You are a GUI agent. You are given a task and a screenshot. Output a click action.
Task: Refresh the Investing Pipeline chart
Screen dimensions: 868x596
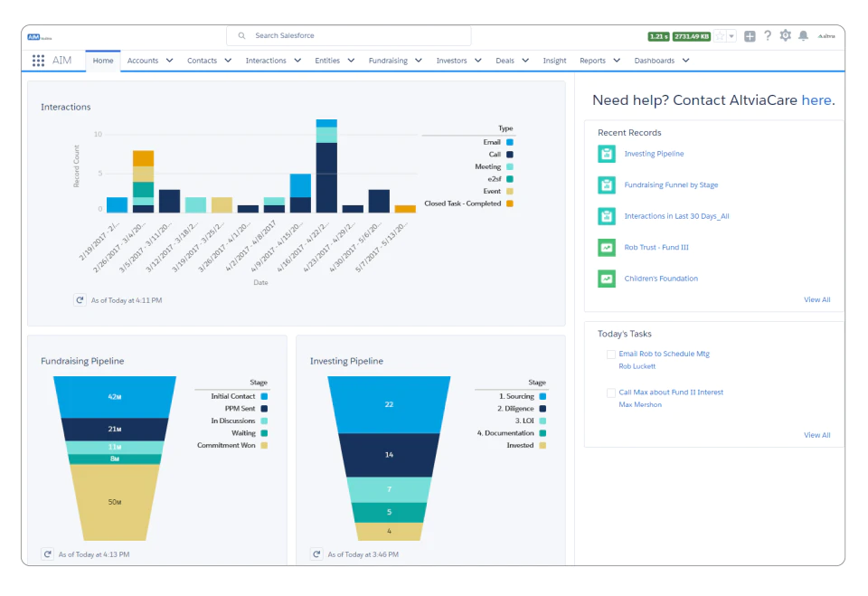point(316,553)
